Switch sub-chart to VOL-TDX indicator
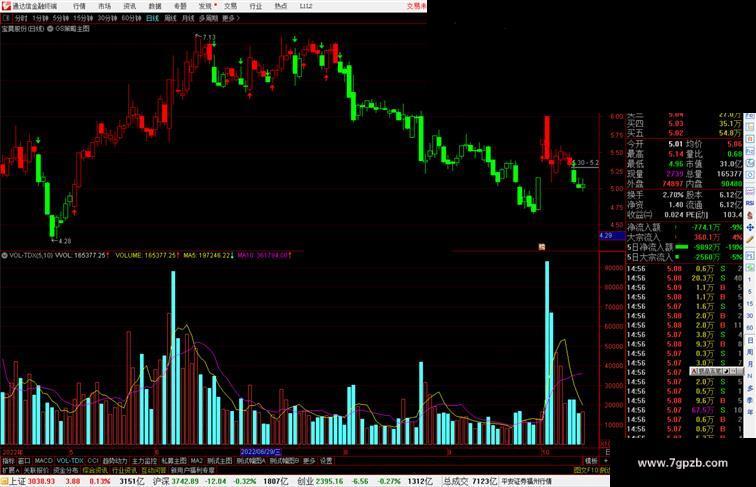 coord(70,461)
